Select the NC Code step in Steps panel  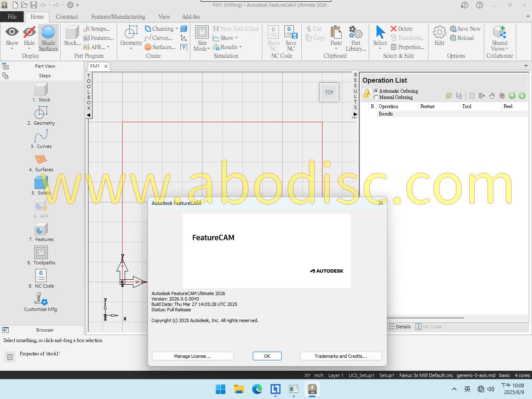41,278
